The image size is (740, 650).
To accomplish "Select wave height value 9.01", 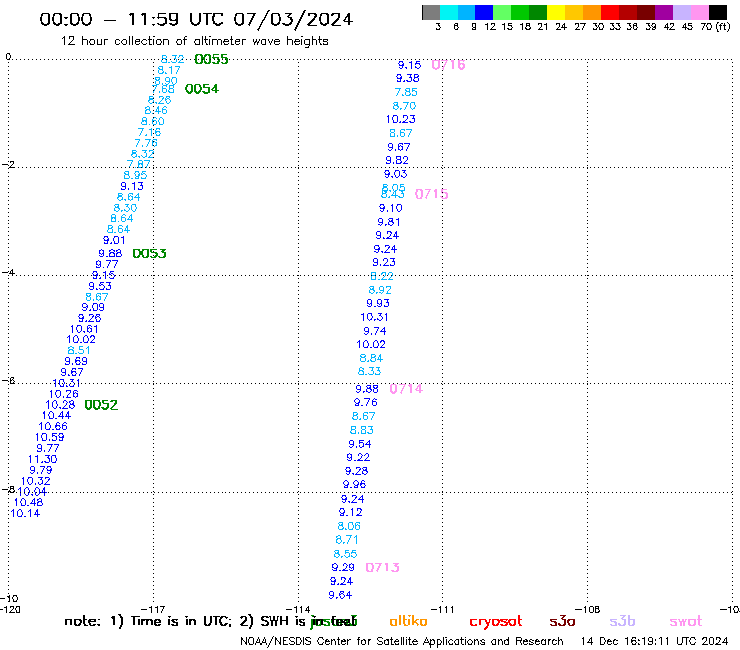I will (114, 240).
